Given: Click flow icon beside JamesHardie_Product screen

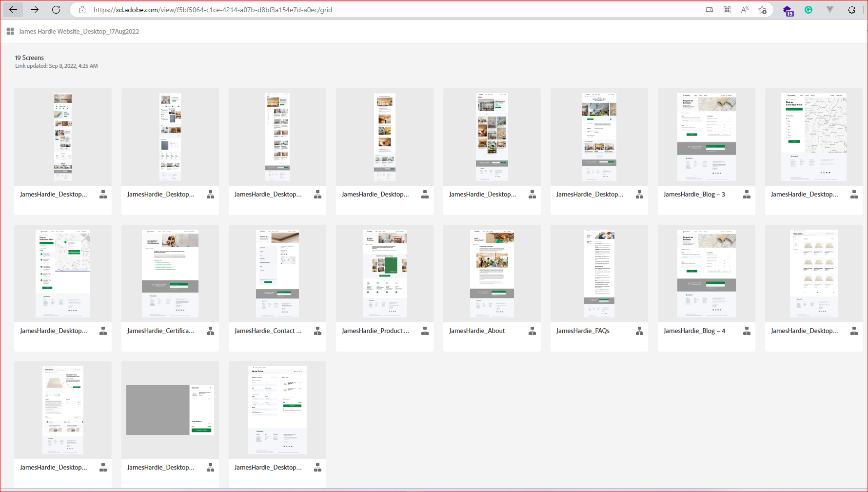Looking at the screenshot, I should (x=425, y=331).
